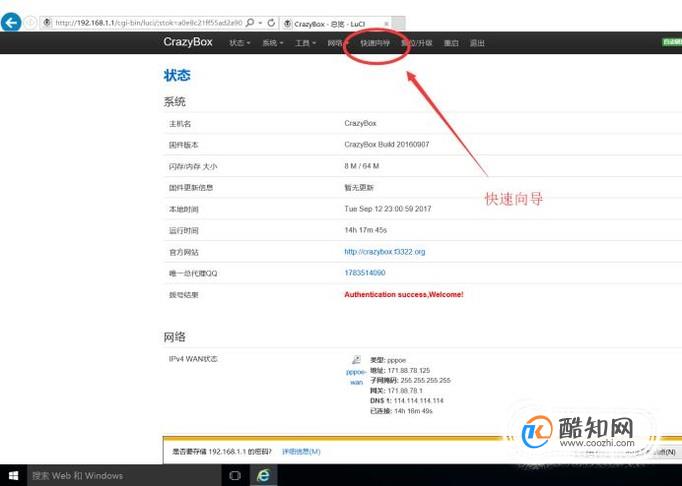This screenshot has height=486, width=682.
Task: Select the subnet mask 255.255.255.255 text
Action: click(x=425, y=381)
